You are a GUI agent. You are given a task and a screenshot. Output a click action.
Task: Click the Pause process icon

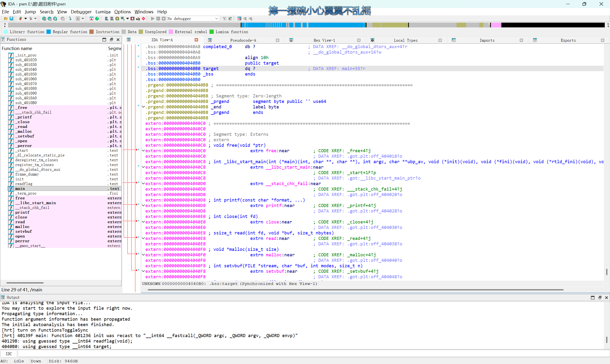(158, 19)
